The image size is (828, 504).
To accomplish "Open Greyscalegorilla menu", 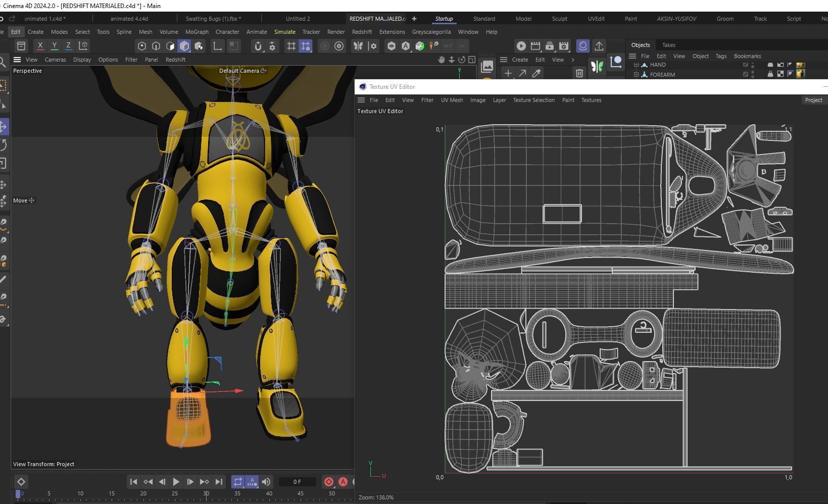I will tap(431, 32).
